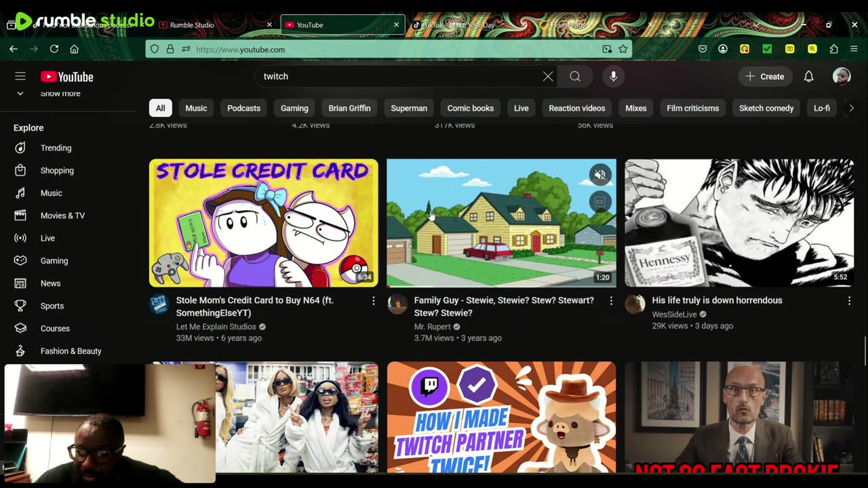Viewport: 868px width, 488px height.
Task: Run the search with the magnifier button
Action: pos(575,77)
